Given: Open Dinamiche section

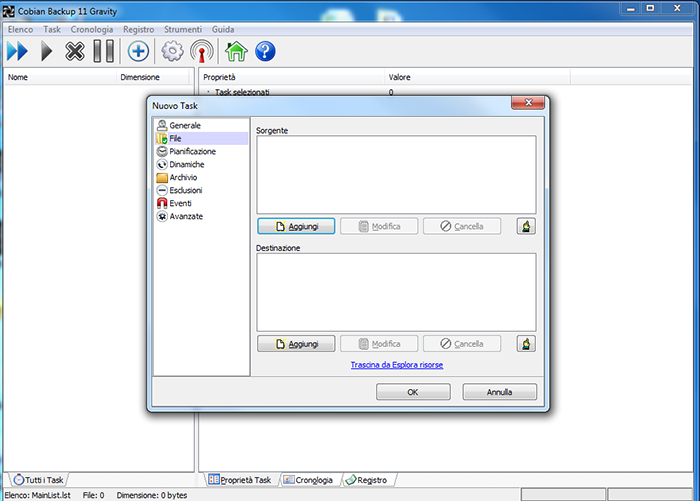Looking at the screenshot, I should [x=201, y=164].
